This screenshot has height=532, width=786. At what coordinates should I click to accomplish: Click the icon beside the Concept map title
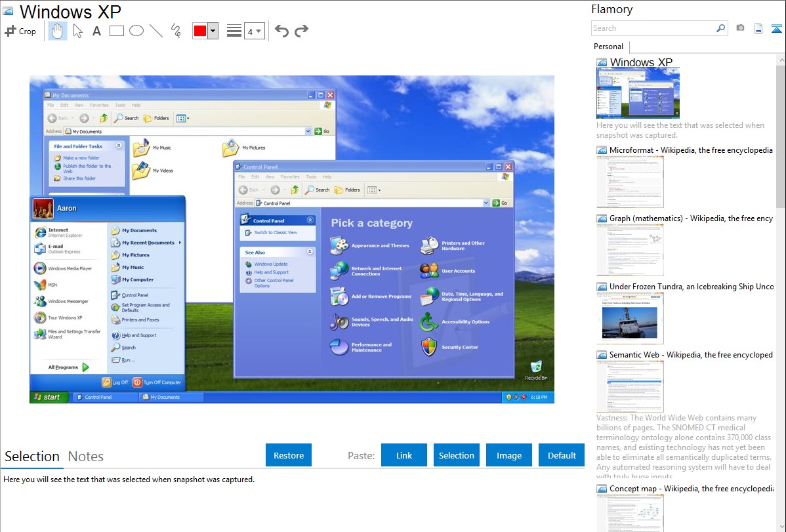point(602,488)
